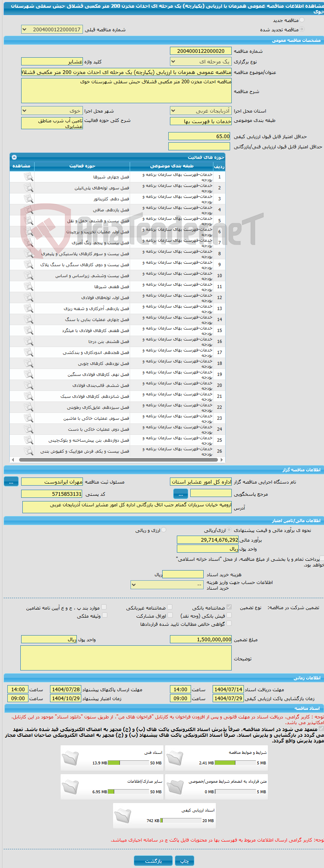Open view icon for activity row 22

click(x=28, y=407)
